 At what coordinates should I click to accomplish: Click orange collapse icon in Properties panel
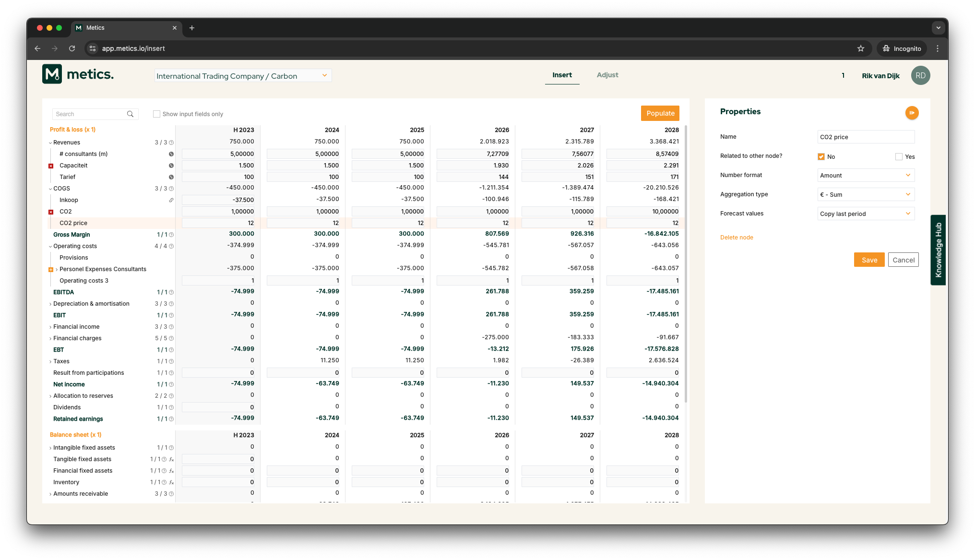[x=912, y=113]
